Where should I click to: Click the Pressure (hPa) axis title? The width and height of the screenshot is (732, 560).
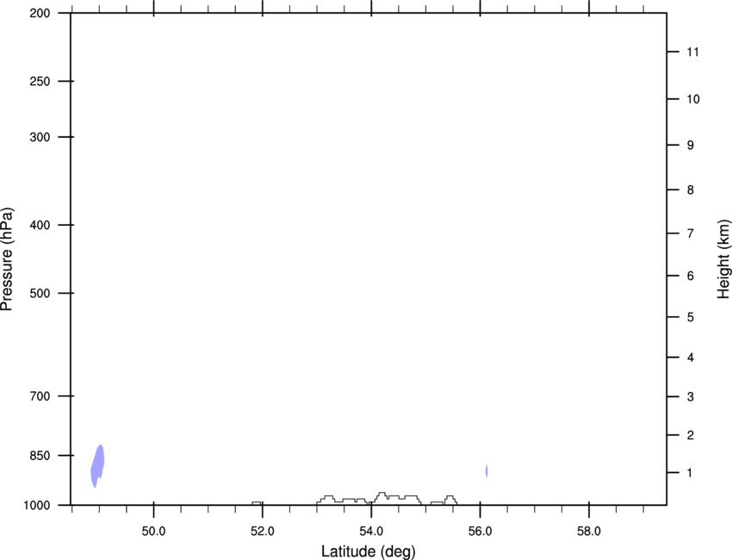point(7,259)
